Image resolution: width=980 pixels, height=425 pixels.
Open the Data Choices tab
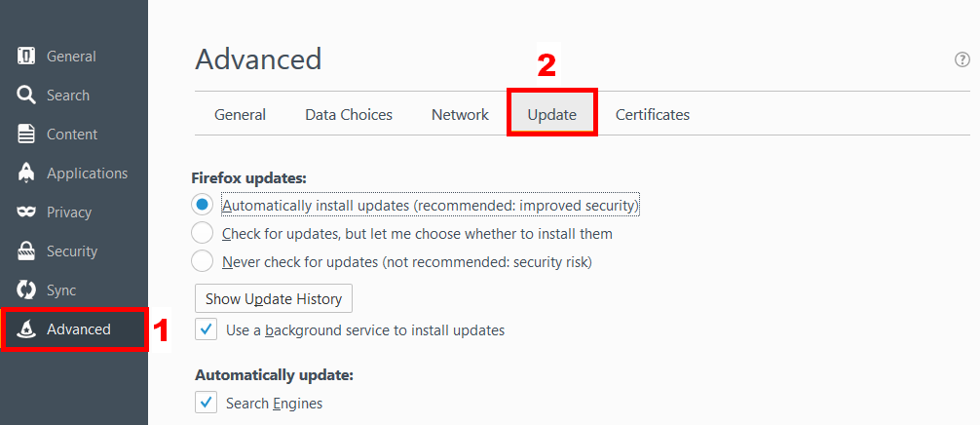coord(349,115)
